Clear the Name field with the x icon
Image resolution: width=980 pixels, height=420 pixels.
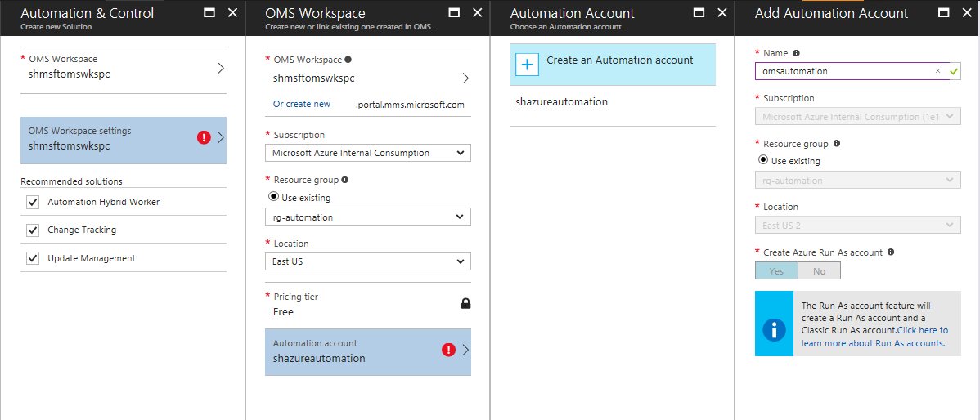[937, 71]
